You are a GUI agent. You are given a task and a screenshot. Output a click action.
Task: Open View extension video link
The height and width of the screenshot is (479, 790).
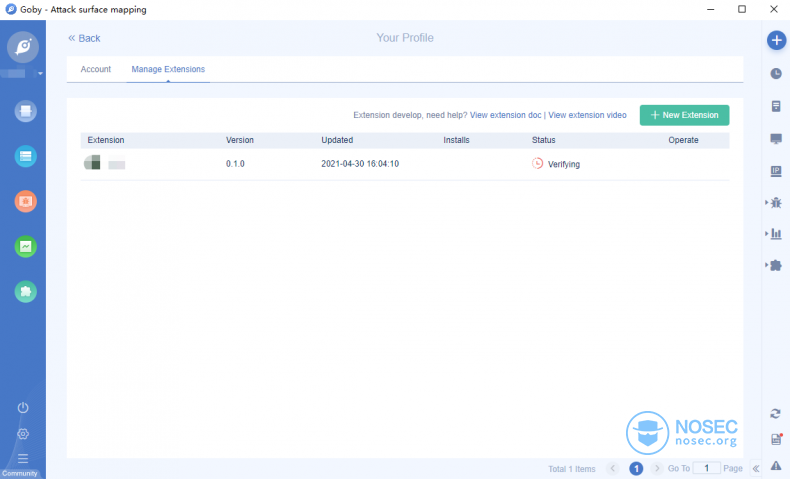point(587,115)
